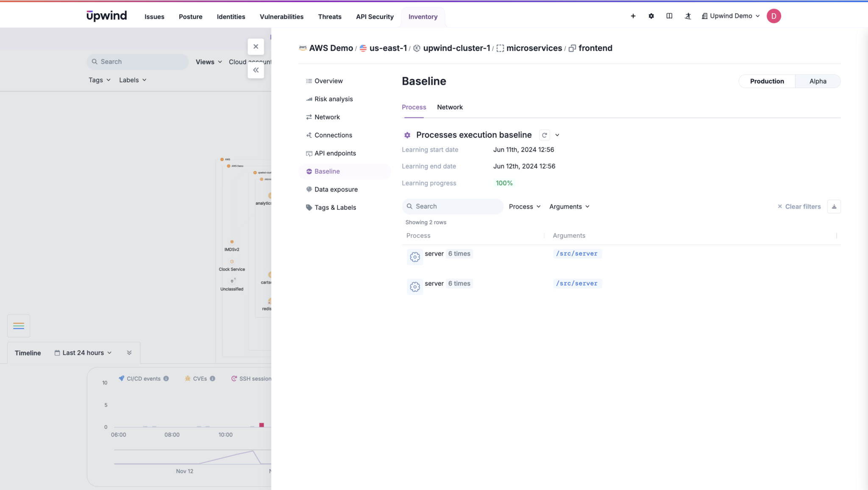Click the CI/CD events info icon
The width and height of the screenshot is (868, 490).
[x=166, y=379]
